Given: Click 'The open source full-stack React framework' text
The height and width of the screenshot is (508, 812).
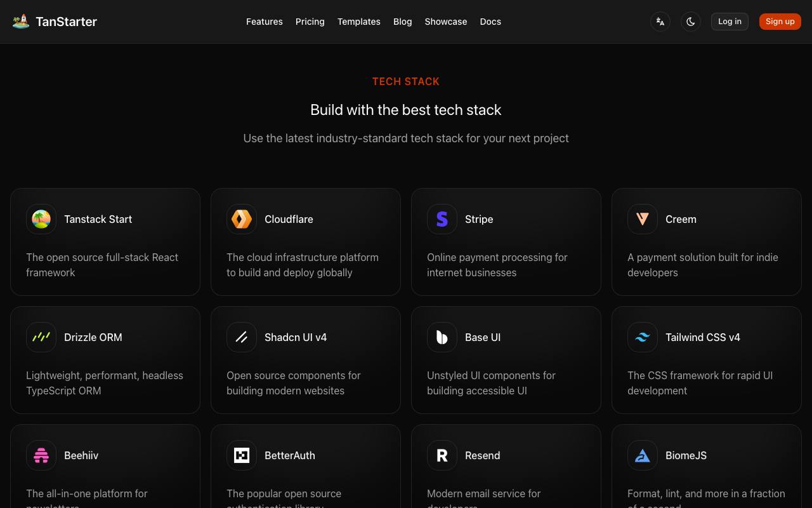Looking at the screenshot, I should pyautogui.click(x=102, y=265).
